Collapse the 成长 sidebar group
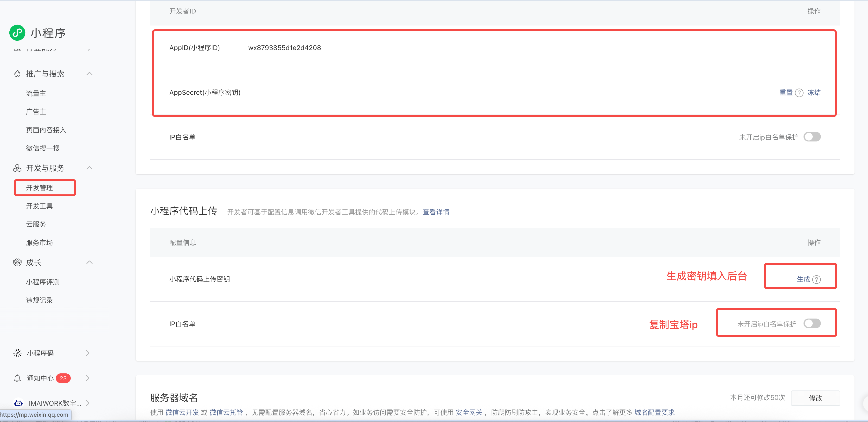The width and height of the screenshot is (868, 422). pyautogui.click(x=89, y=262)
